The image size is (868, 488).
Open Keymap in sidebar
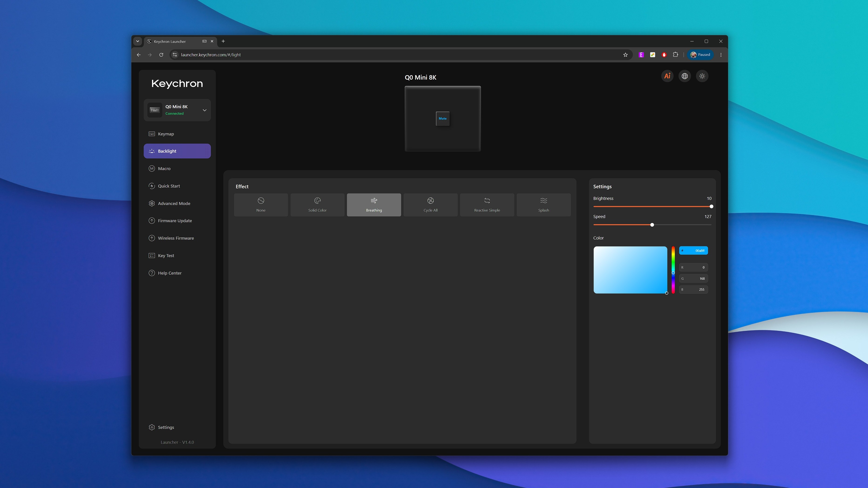coord(177,134)
